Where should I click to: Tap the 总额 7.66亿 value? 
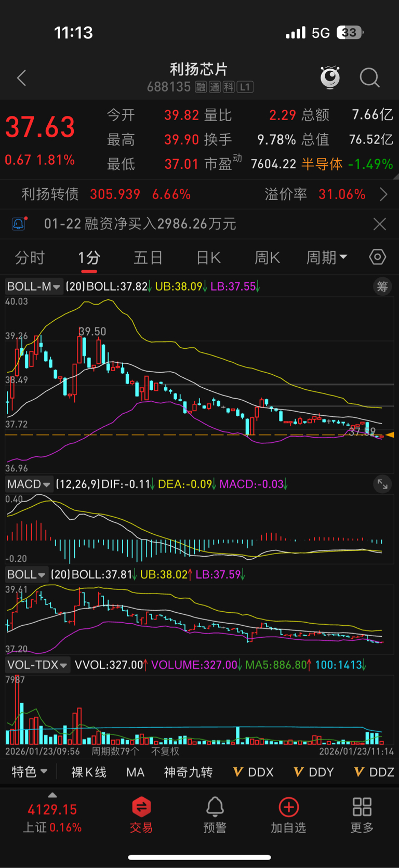coord(373,114)
